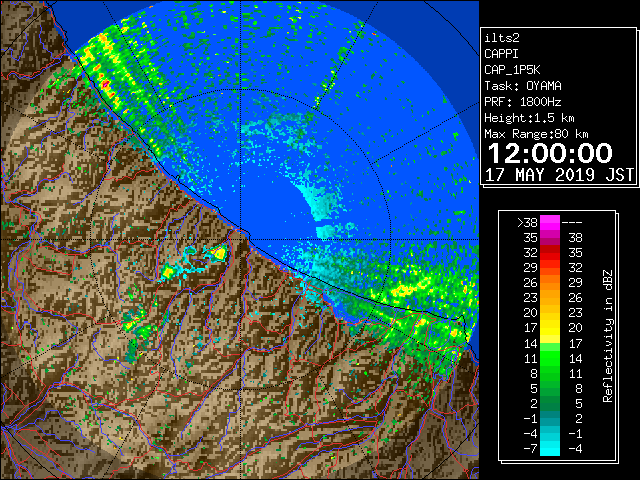The image size is (640, 480).
Task: Click the '-7' legend value
Action: (x=531, y=448)
